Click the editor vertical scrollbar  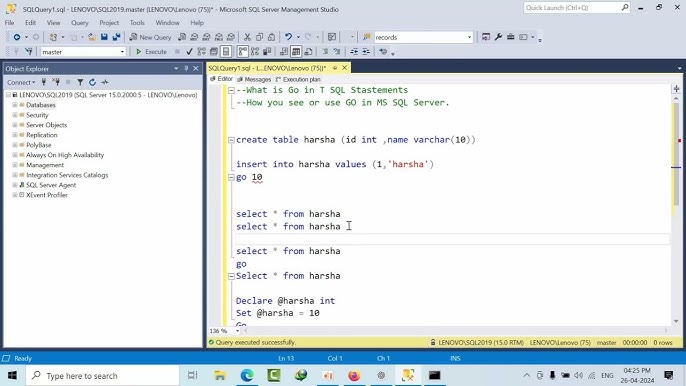[x=676, y=206]
